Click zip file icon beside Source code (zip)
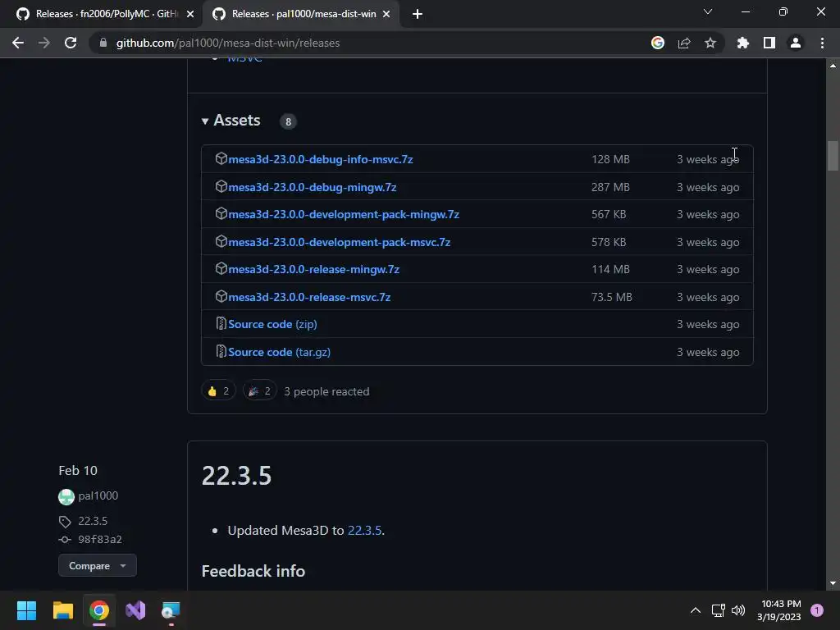Image resolution: width=840 pixels, height=630 pixels. (221, 323)
